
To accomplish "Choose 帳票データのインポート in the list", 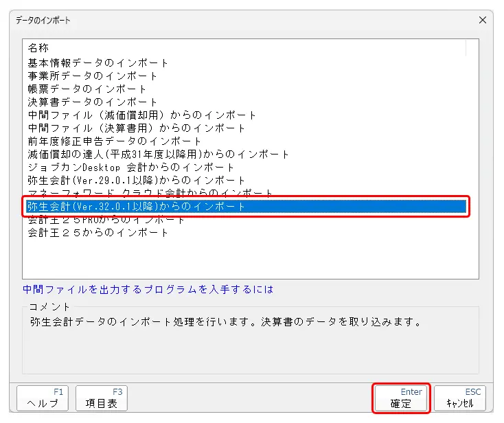I will coord(87,89).
